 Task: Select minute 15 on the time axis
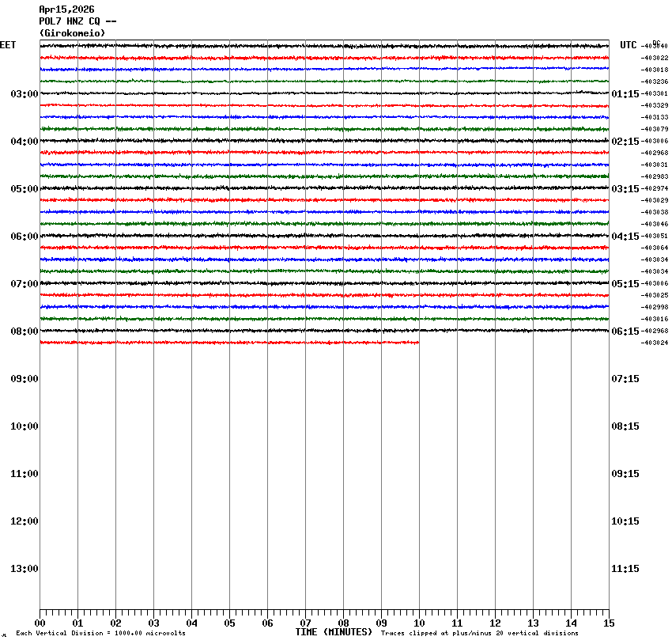[609, 623]
